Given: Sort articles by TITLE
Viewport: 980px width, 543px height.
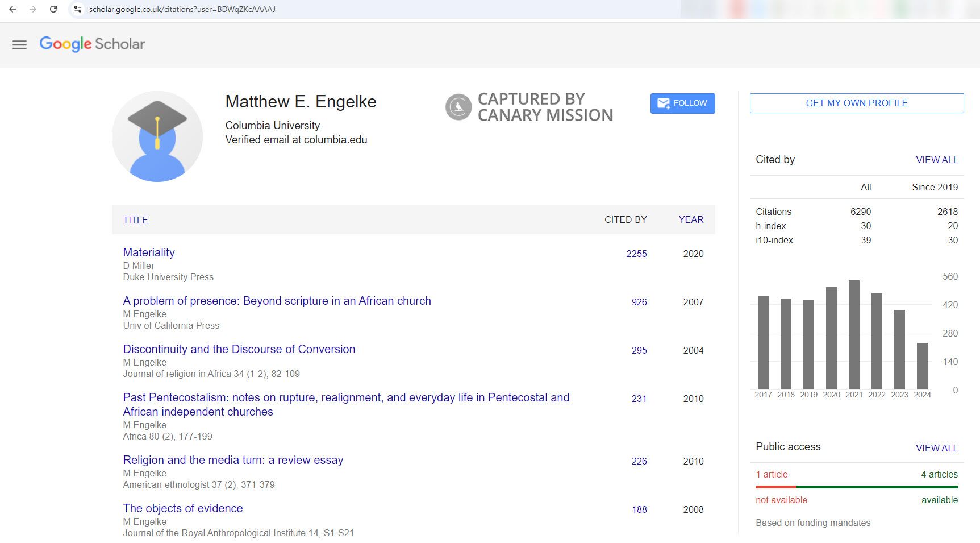Looking at the screenshot, I should [135, 220].
